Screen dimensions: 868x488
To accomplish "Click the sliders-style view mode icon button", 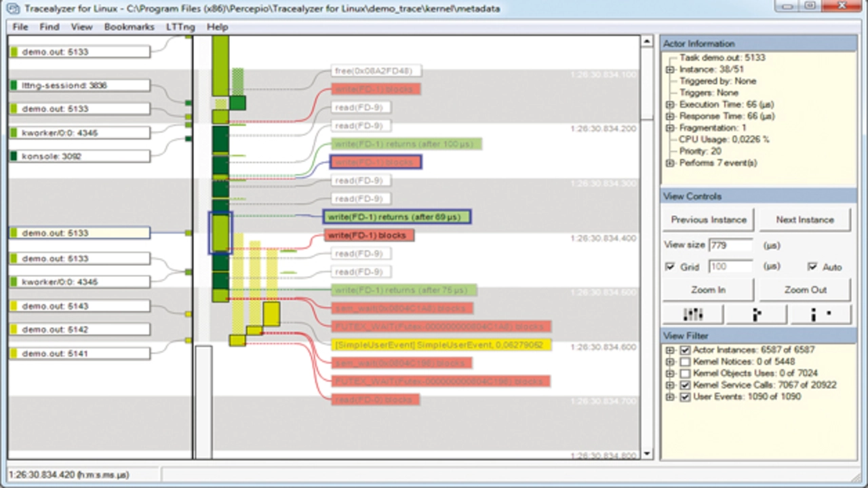I will 692,314.
